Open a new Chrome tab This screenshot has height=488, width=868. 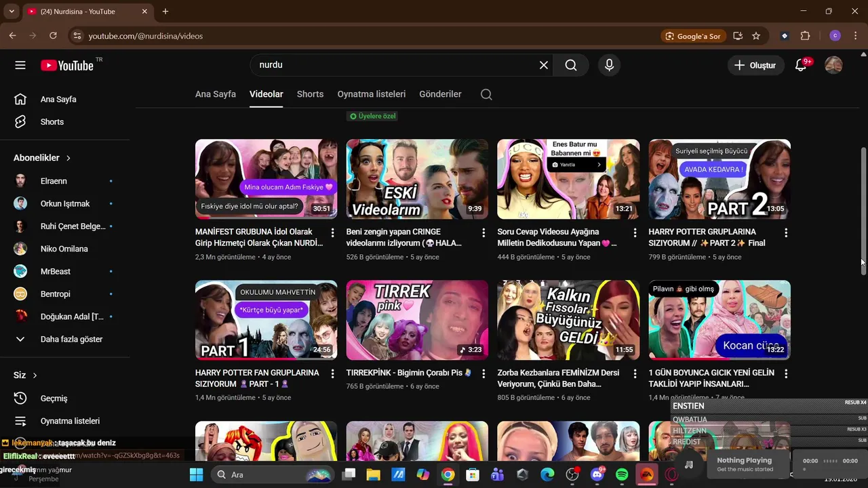[x=165, y=12]
